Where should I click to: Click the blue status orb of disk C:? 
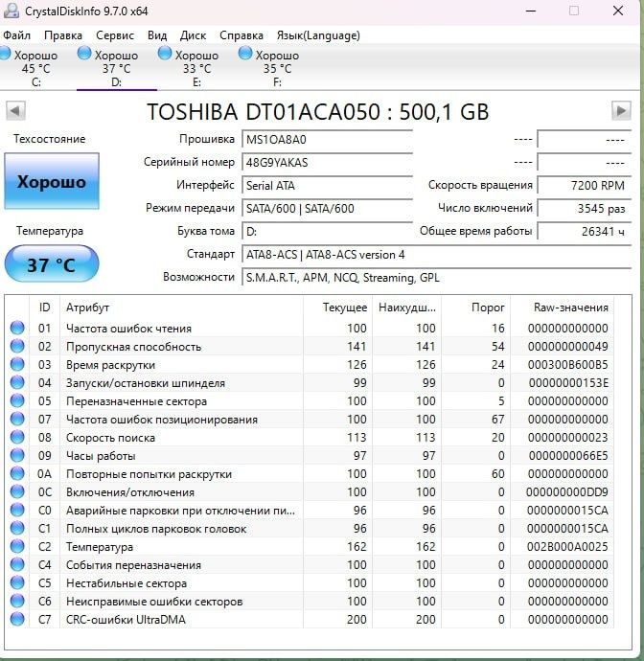pos(5,53)
